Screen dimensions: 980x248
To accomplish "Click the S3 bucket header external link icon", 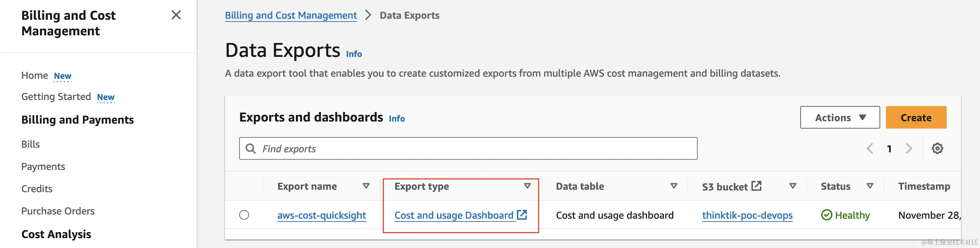I will point(756,186).
